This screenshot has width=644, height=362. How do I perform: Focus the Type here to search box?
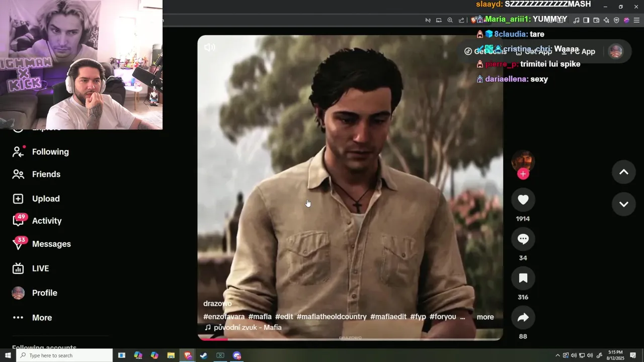point(64,355)
